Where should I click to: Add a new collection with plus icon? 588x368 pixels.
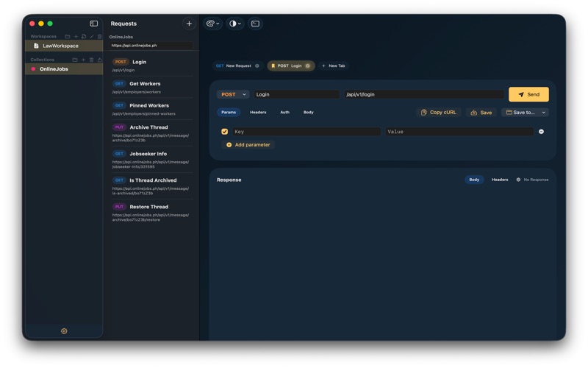click(x=83, y=60)
